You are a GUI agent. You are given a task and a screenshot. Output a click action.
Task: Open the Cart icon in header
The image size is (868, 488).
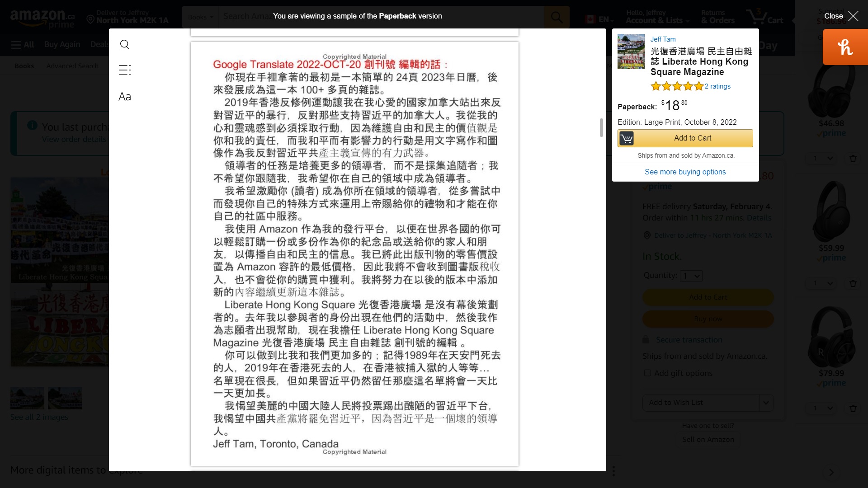(765, 17)
